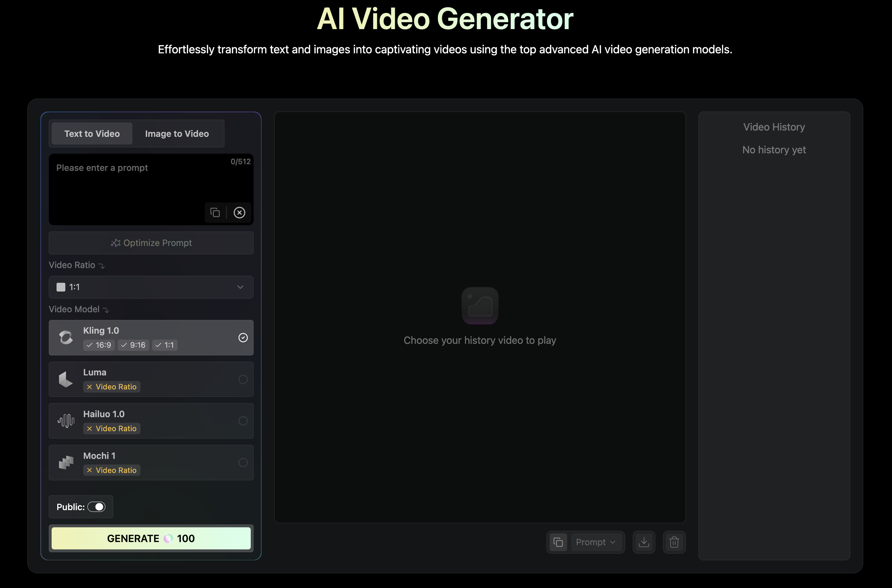The image size is (892, 588).
Task: Expand the Prompt dropdown below the player
Action: [x=596, y=542]
